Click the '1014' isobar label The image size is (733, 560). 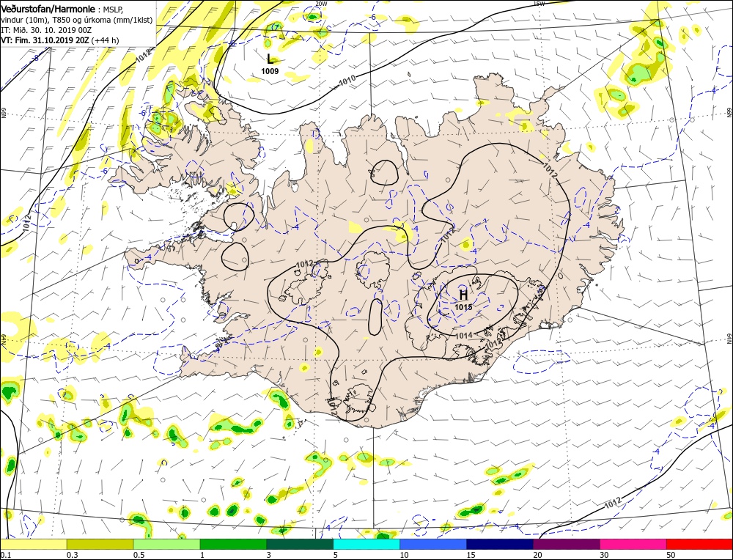tap(463, 335)
